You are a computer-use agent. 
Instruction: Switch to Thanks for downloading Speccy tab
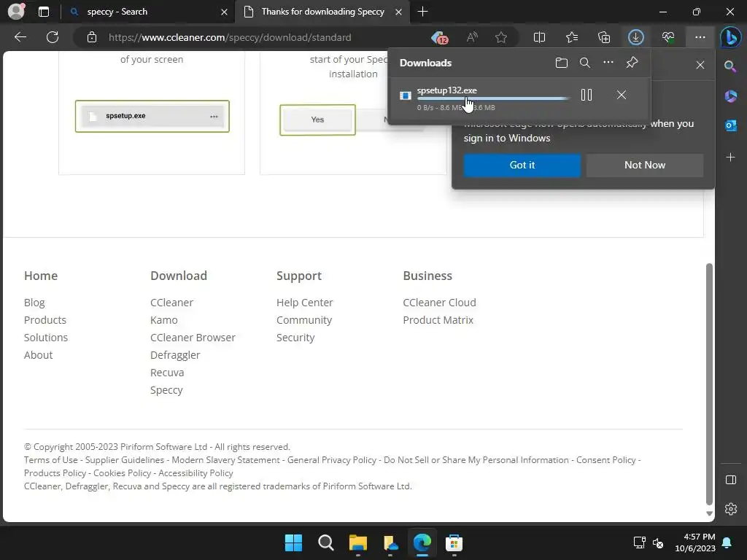(x=322, y=12)
